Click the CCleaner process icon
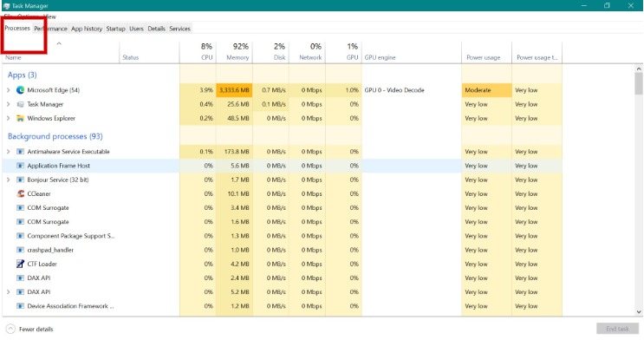 (x=20, y=193)
